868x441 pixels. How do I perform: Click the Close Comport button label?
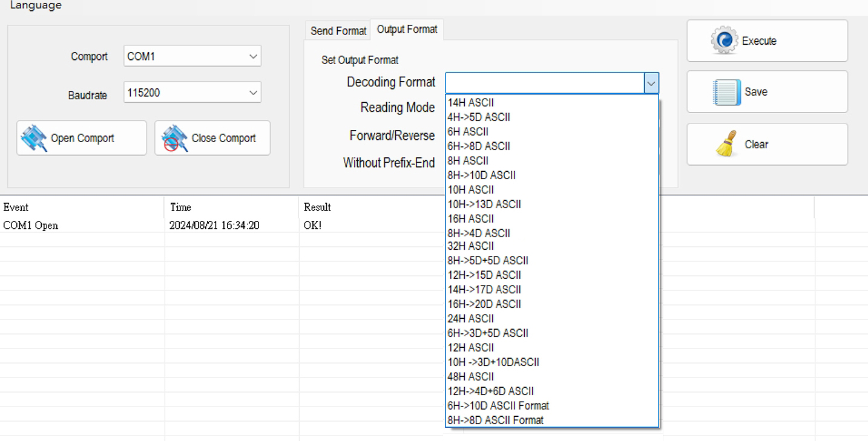224,139
